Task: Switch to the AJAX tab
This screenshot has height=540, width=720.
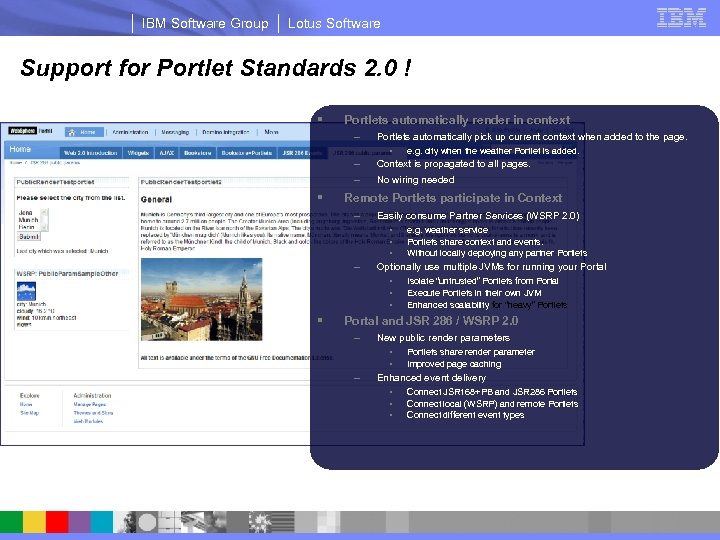Action: pyautogui.click(x=167, y=153)
